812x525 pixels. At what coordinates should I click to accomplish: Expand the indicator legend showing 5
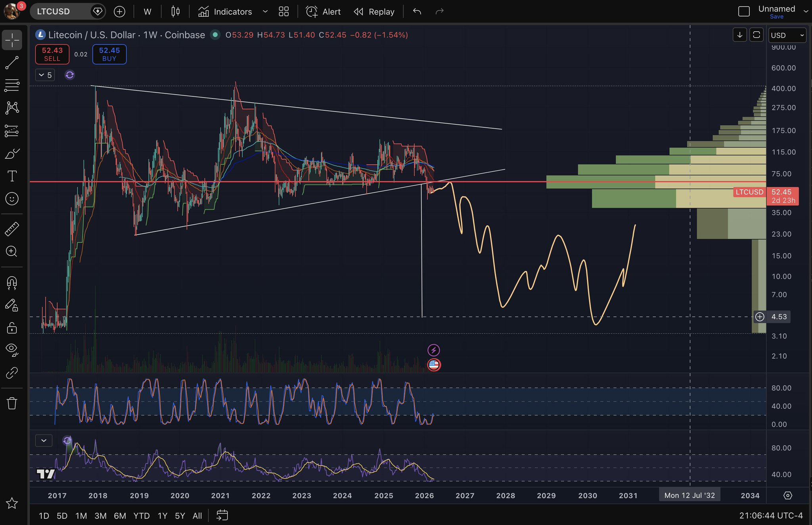click(45, 75)
